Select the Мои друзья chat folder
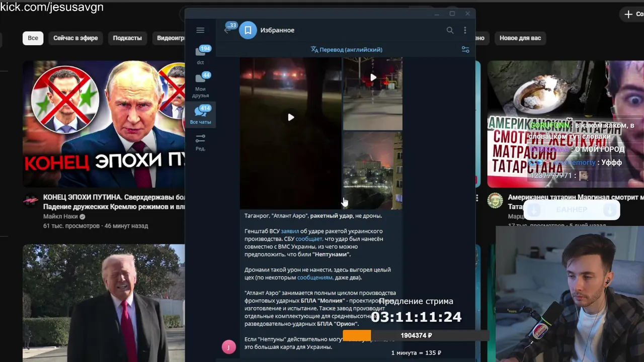Viewport: 644px width, 362px height. click(x=200, y=85)
